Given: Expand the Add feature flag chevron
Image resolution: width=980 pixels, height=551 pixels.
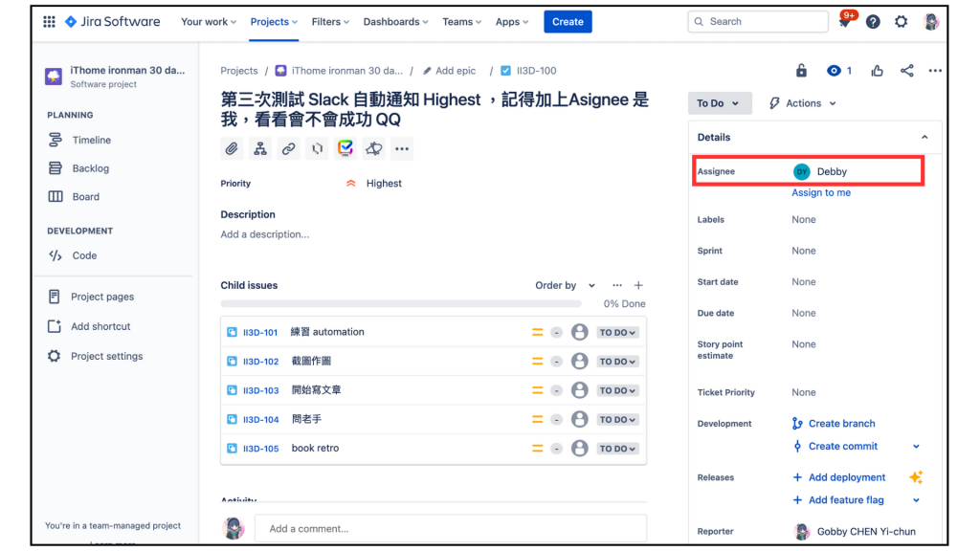Looking at the screenshot, I should pyautogui.click(x=916, y=499).
